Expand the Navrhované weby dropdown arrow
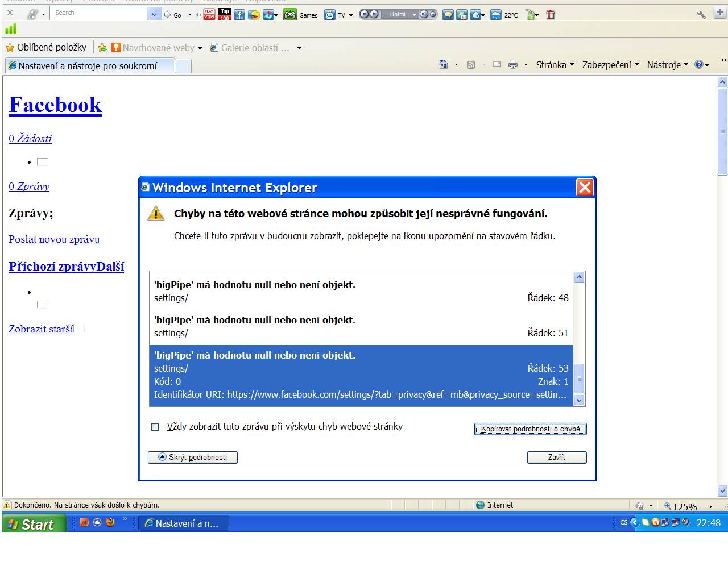This screenshot has height=582, width=728. click(200, 48)
